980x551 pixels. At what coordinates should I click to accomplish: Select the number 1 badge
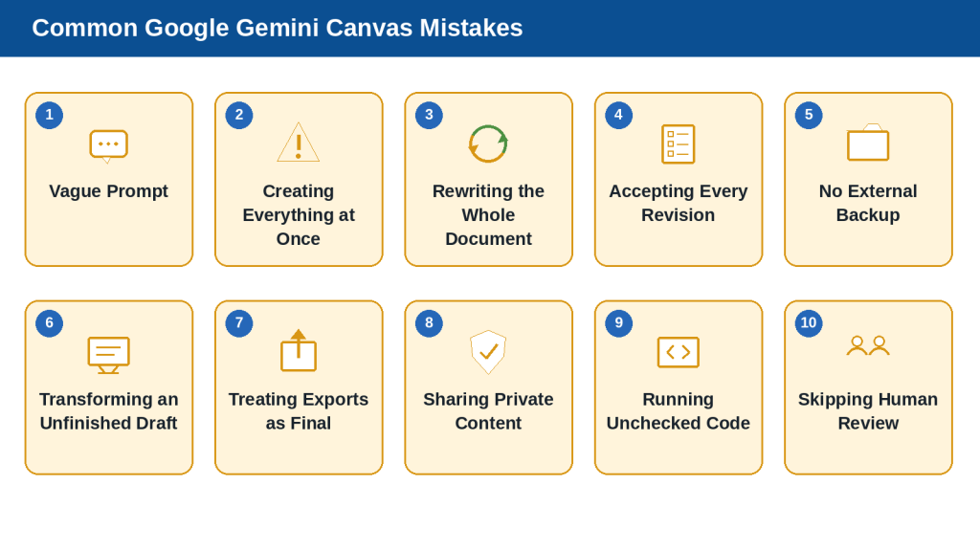coord(50,115)
